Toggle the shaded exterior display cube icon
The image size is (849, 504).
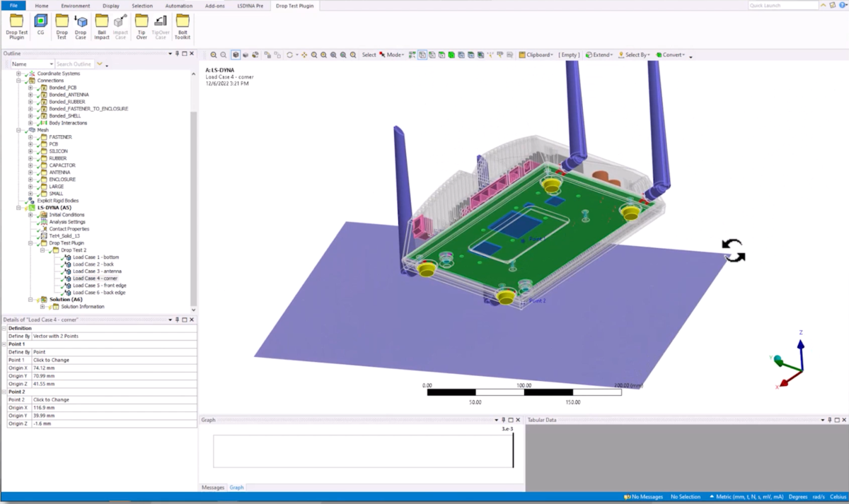236,55
